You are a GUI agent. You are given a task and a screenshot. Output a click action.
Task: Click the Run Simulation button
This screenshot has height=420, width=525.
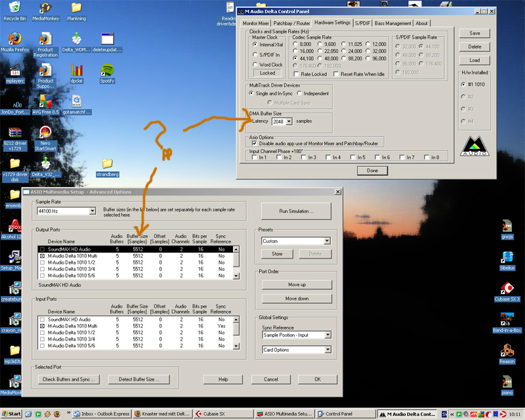click(x=296, y=211)
